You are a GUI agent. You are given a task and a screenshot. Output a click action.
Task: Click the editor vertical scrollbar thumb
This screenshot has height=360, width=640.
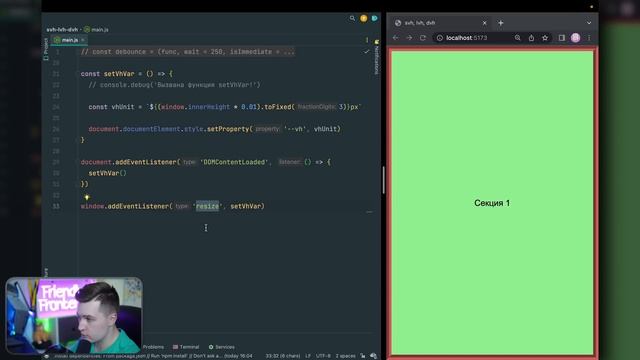pyautogui.click(x=384, y=180)
